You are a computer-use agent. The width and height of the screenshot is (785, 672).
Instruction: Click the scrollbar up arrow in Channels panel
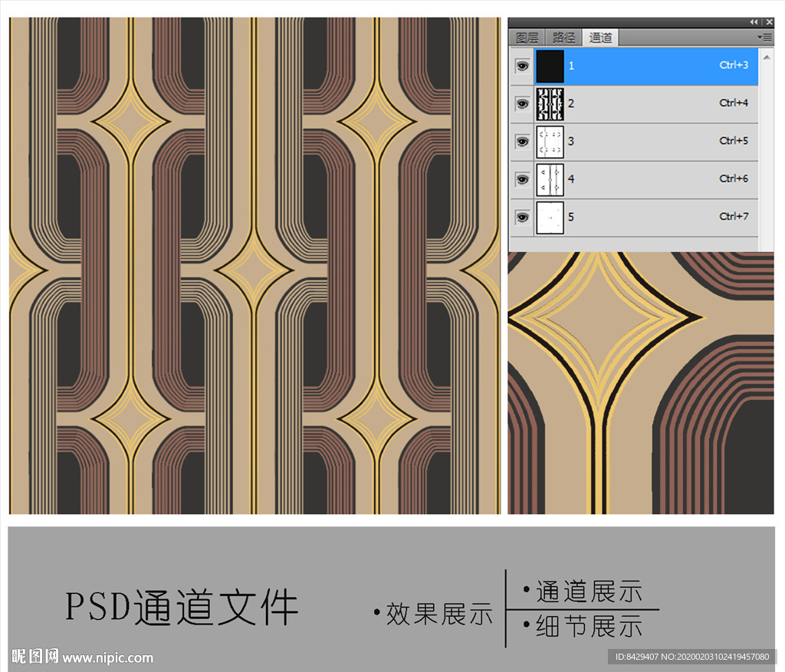coord(766,55)
